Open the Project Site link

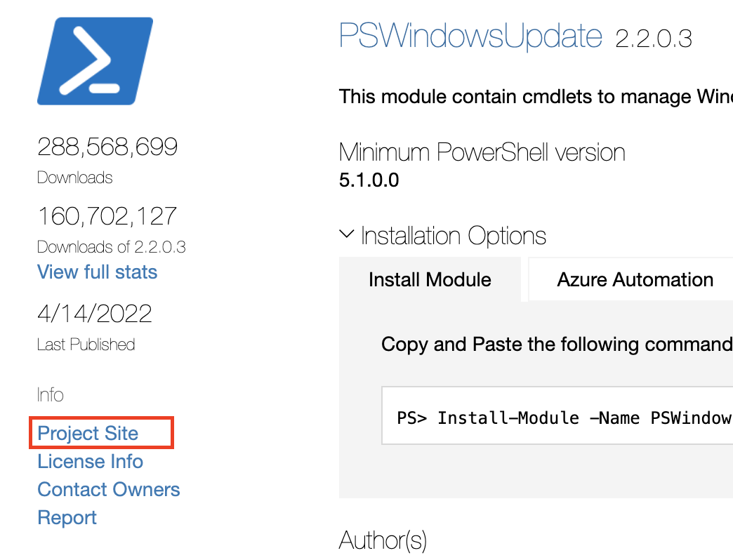click(x=88, y=433)
